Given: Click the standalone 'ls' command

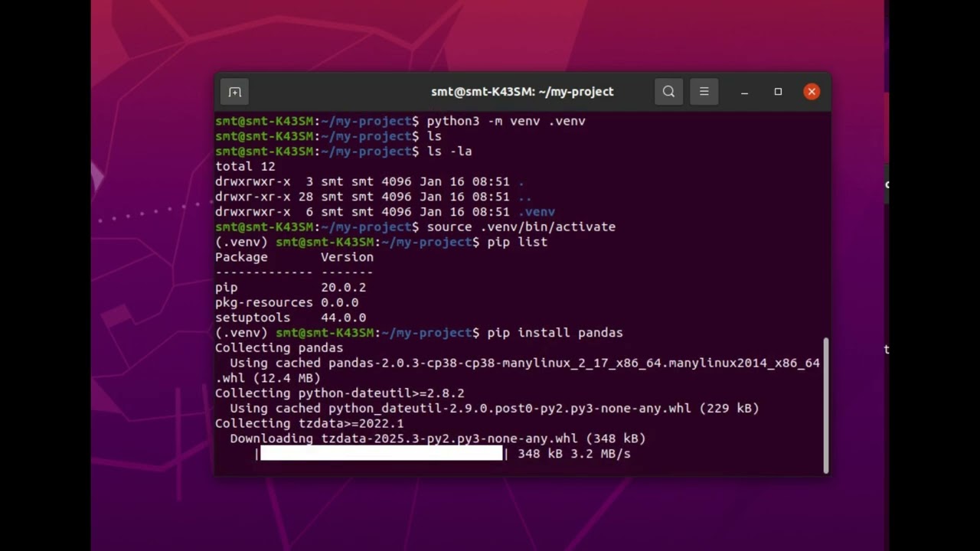Looking at the screenshot, I should point(434,136).
